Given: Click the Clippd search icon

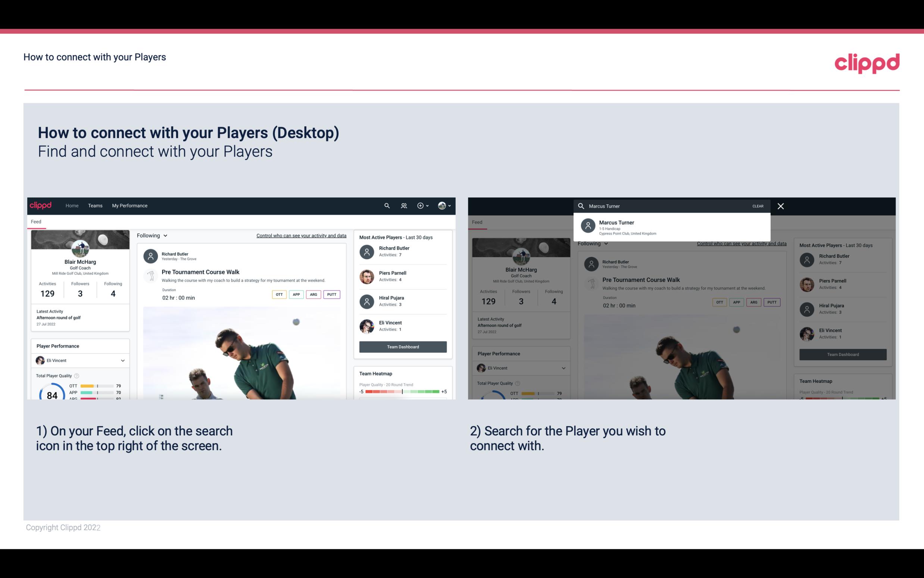Looking at the screenshot, I should (x=386, y=205).
